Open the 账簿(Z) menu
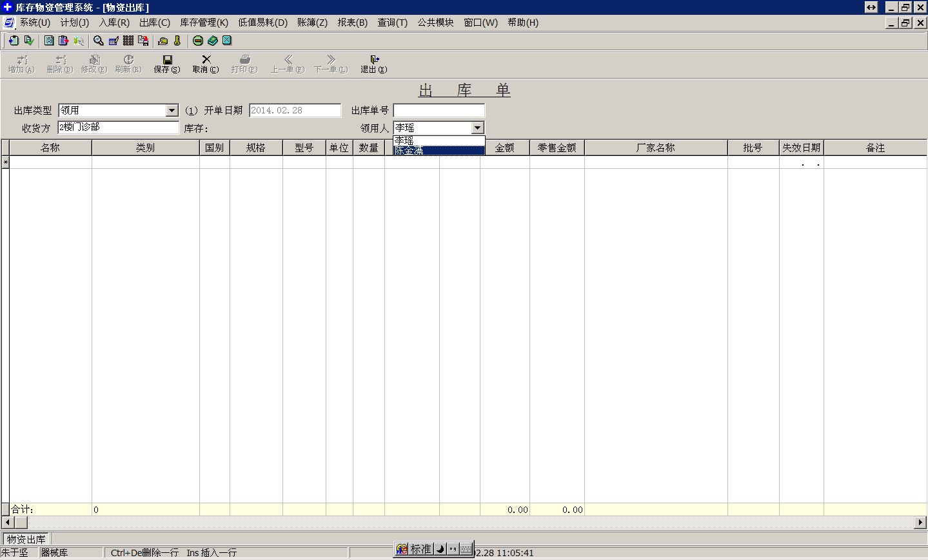 click(x=312, y=23)
